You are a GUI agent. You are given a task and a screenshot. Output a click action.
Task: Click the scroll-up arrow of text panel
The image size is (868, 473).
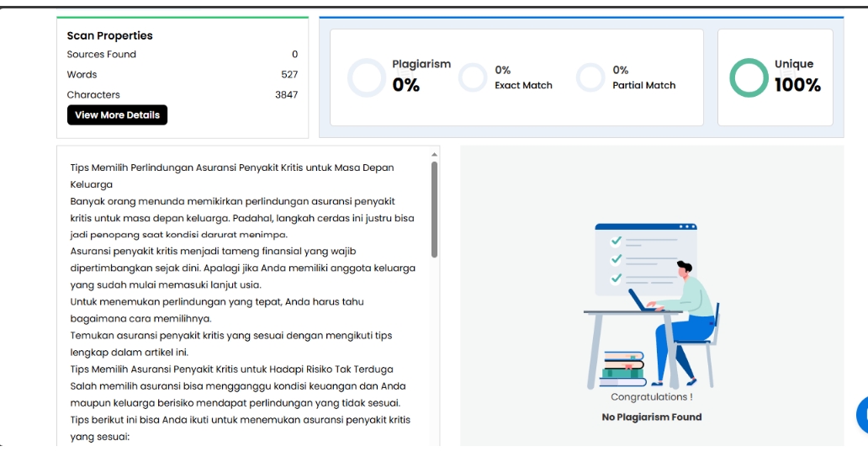(434, 155)
